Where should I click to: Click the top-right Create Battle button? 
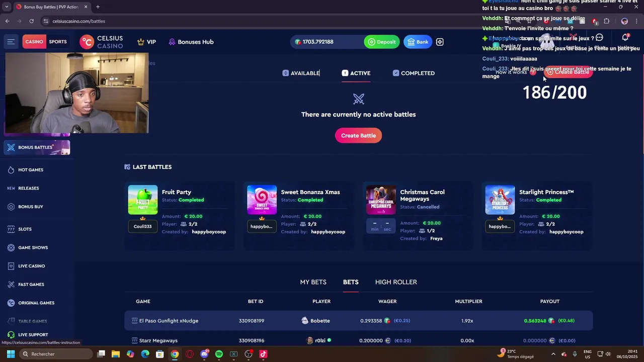tap(568, 72)
